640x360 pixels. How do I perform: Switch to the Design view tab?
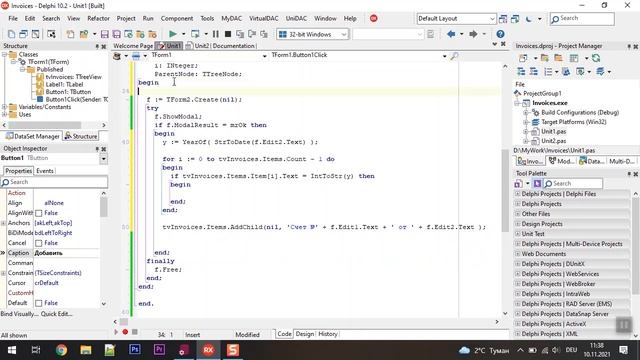[x=304, y=334]
